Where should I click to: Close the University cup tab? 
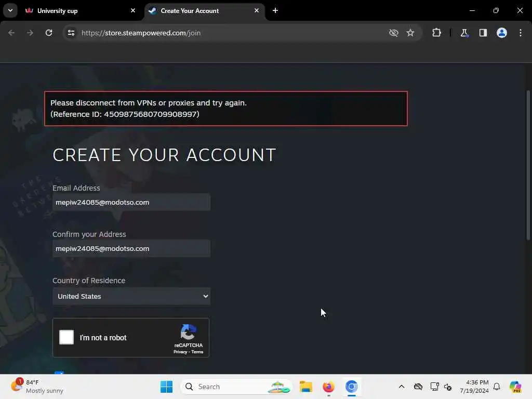pyautogui.click(x=132, y=10)
